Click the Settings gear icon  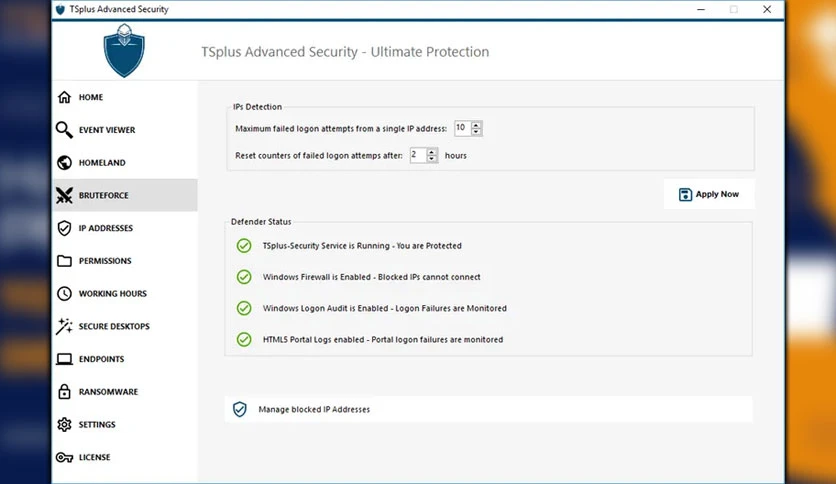[65, 424]
